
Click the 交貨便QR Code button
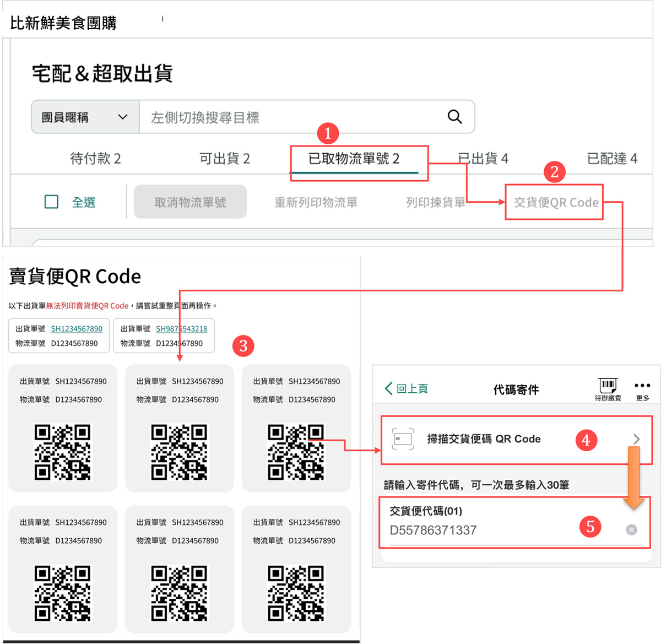pos(556,202)
